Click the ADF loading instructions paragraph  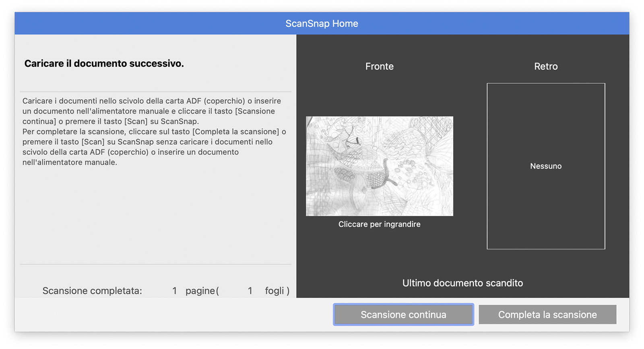pyautogui.click(x=154, y=131)
